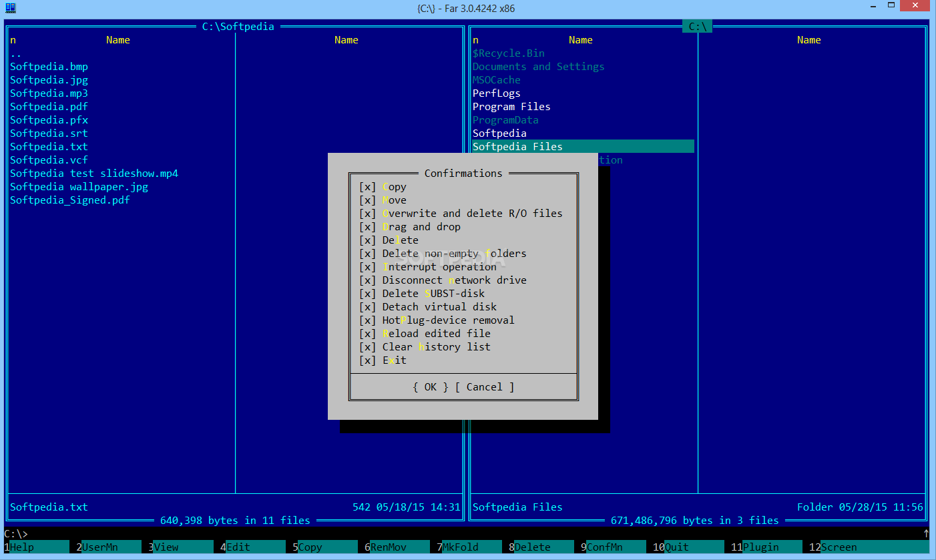Click the 7 MkFold key bar item

pos(469,547)
